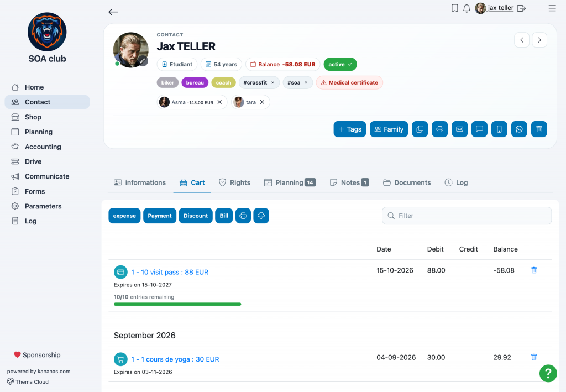This screenshot has height=392, width=566.
Task: Open chat message bubble icon button
Action: 479,129
